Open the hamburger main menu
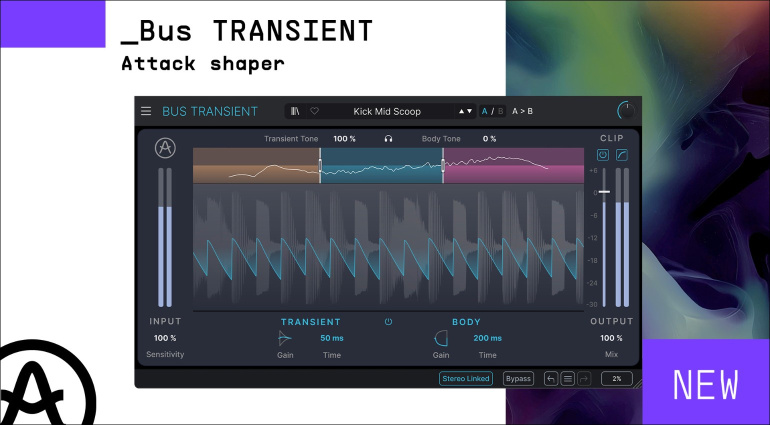The image size is (770, 425). (146, 111)
